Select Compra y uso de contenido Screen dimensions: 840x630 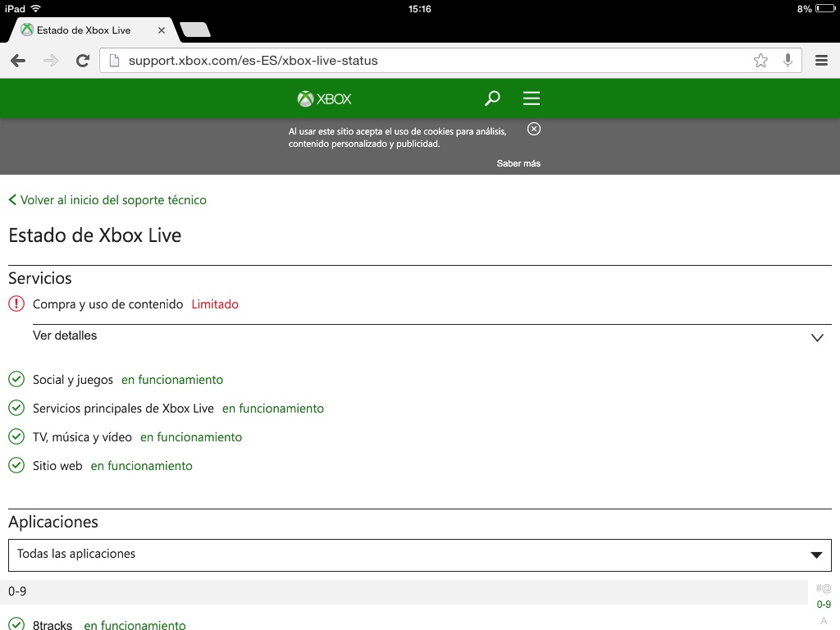107,304
